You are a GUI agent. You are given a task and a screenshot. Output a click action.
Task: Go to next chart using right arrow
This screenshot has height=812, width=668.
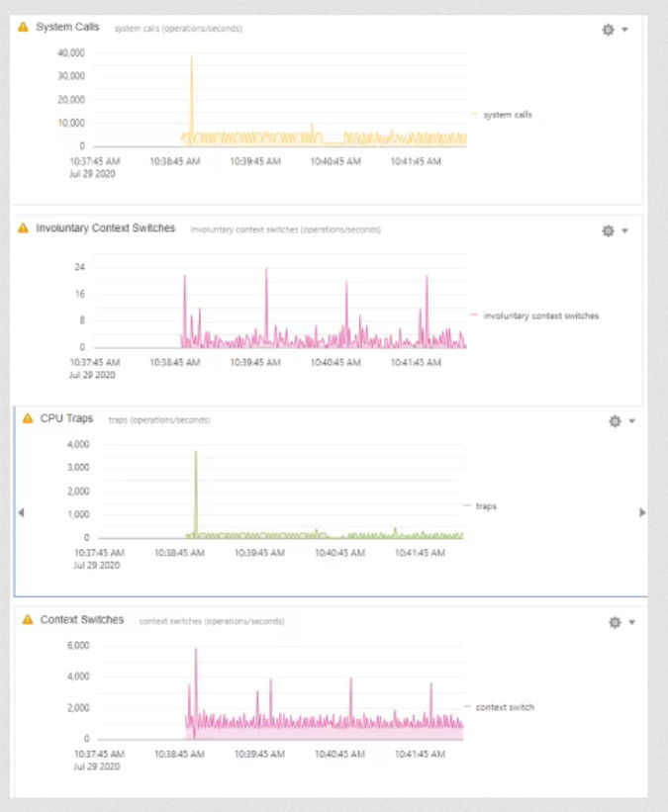642,512
